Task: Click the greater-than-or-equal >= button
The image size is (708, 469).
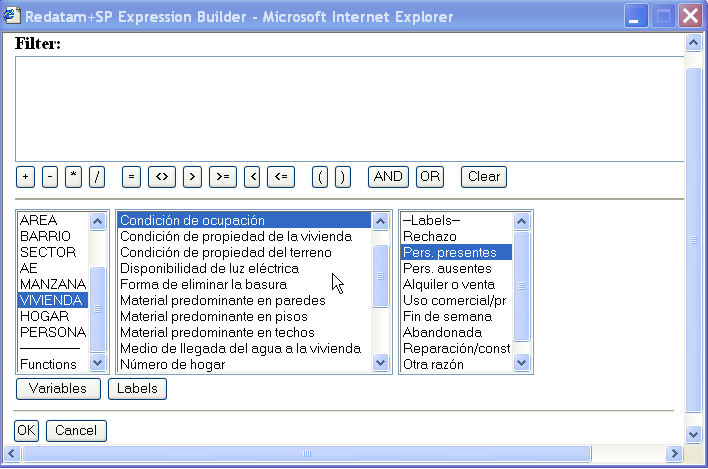Action: pyautogui.click(x=223, y=177)
